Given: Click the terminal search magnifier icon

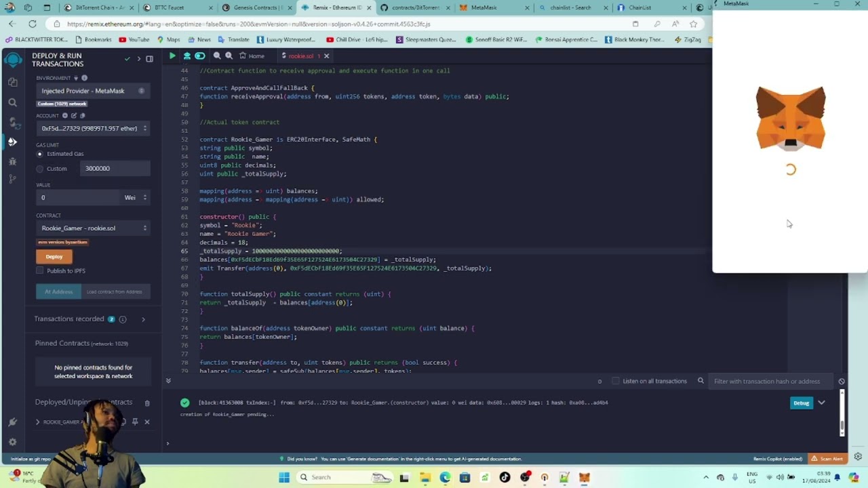Looking at the screenshot, I should point(701,381).
